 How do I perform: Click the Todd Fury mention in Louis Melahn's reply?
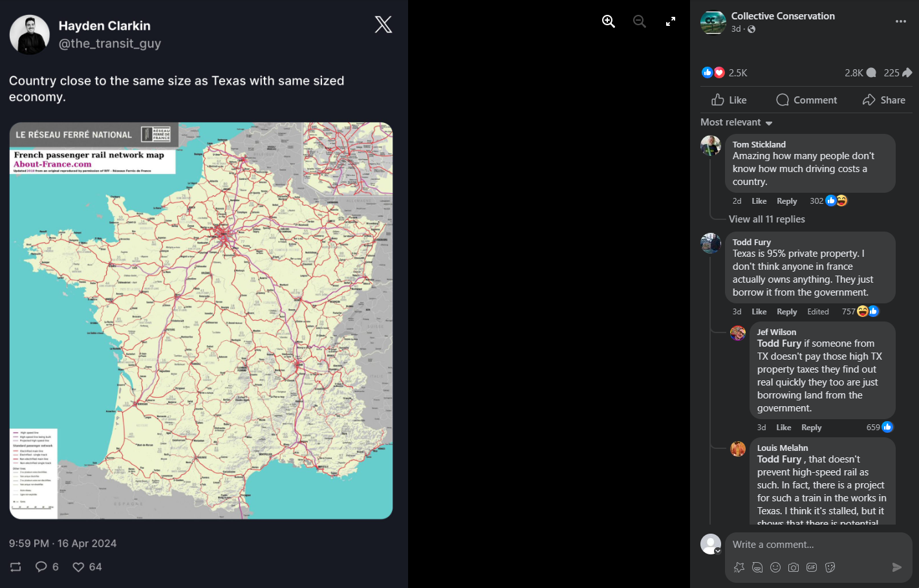pos(779,459)
